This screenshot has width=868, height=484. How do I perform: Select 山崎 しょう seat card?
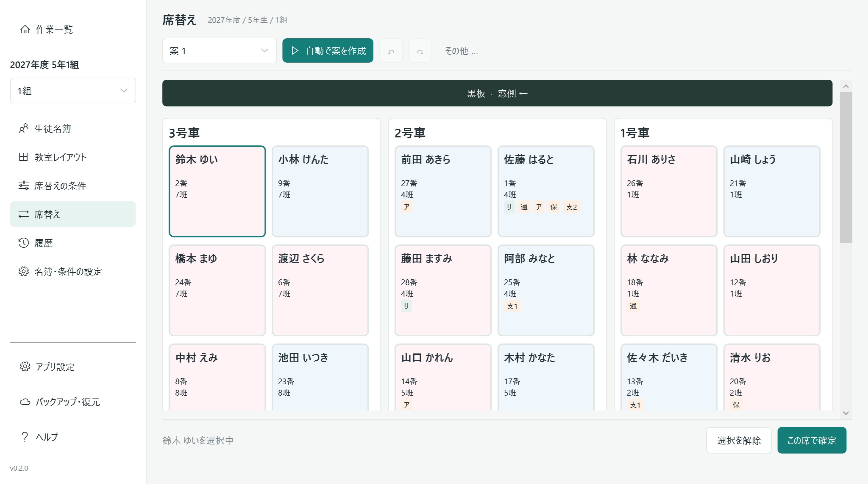click(772, 191)
